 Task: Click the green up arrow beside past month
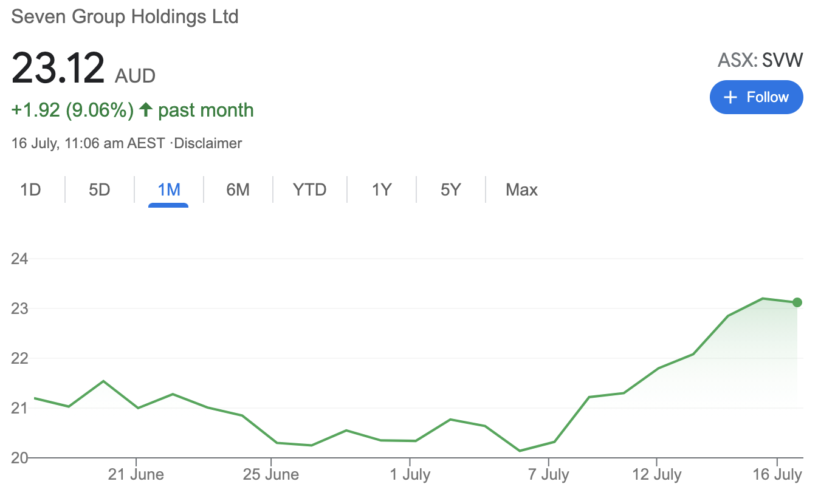(145, 110)
